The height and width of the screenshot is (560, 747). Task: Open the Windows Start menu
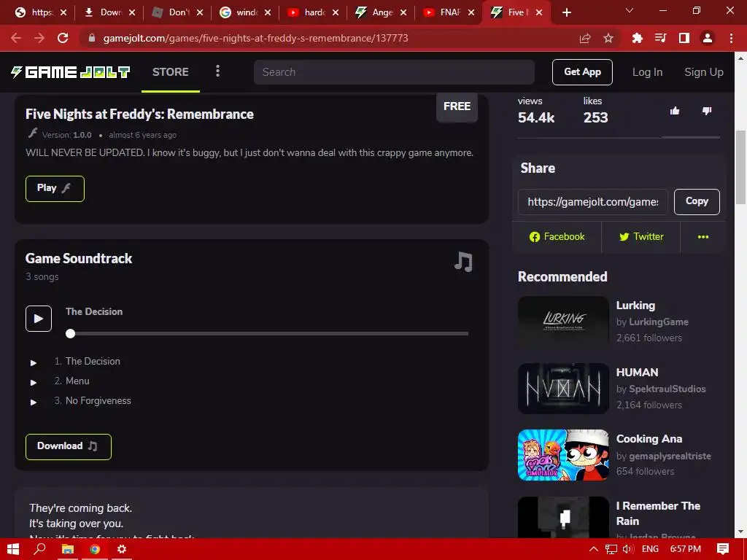point(13,550)
